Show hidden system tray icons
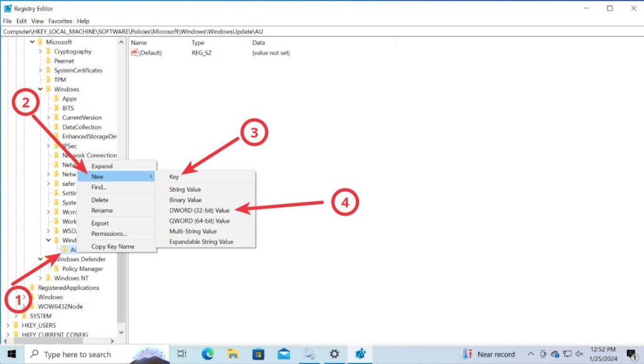The image size is (644, 364). [531, 354]
